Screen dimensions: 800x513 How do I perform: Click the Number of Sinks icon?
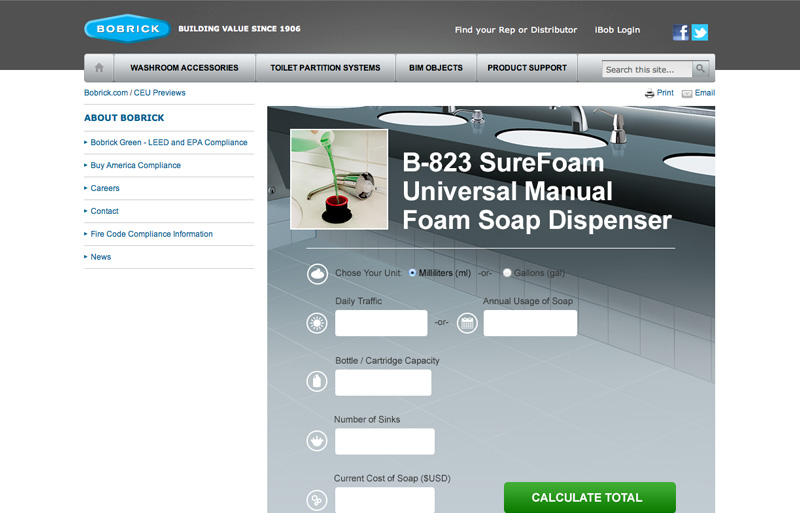317,441
